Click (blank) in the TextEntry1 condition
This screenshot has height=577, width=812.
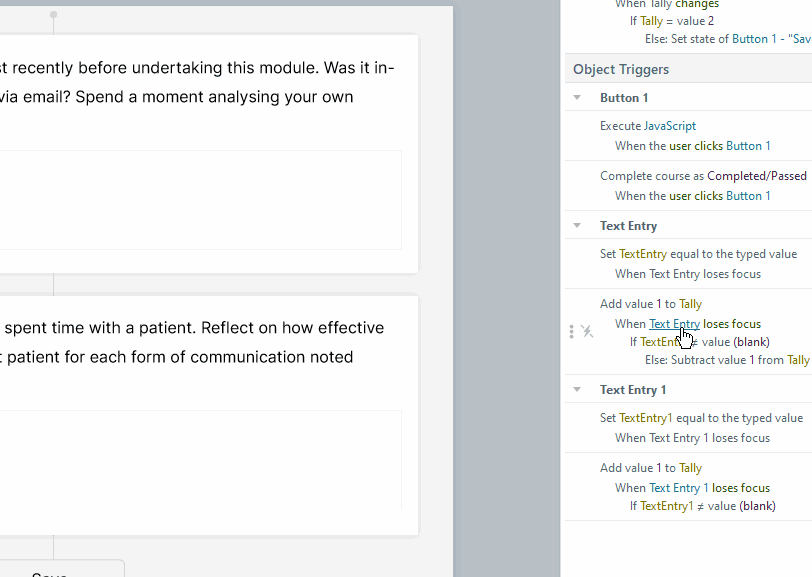(x=755, y=506)
